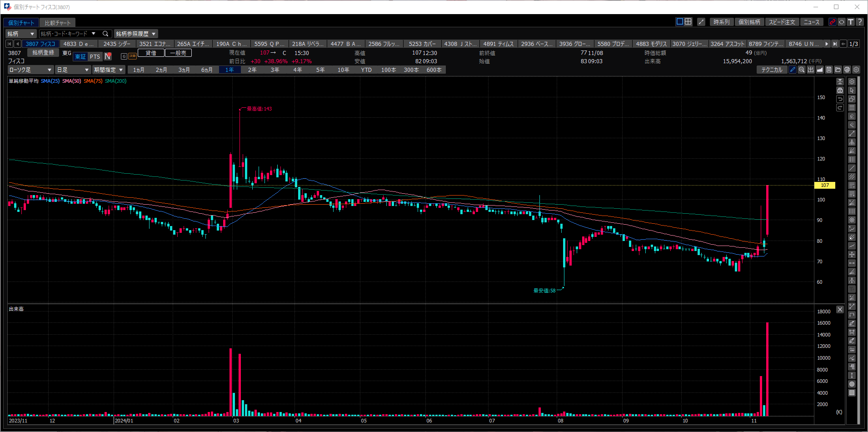Select the pencil drawing mode icon

coord(793,70)
